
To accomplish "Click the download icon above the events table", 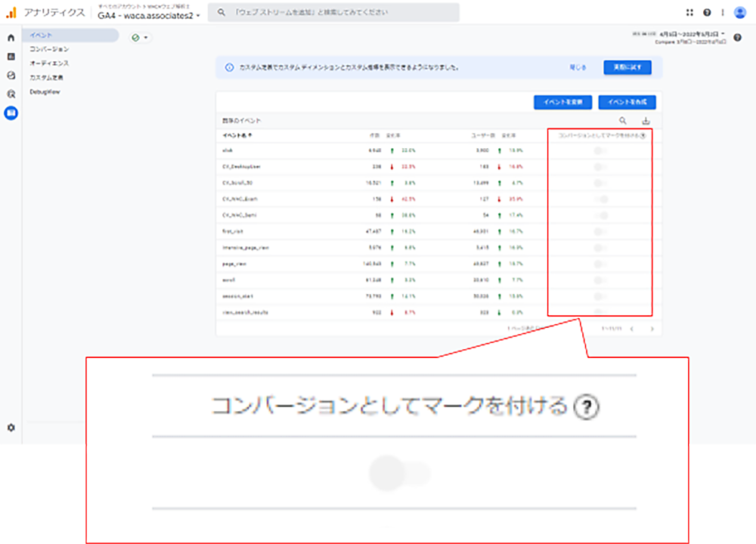I will tap(646, 121).
